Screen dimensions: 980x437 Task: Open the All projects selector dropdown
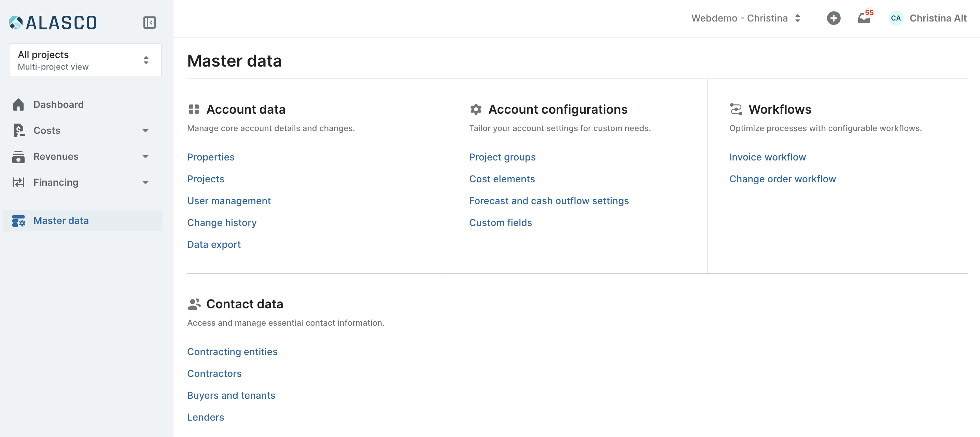coord(85,60)
